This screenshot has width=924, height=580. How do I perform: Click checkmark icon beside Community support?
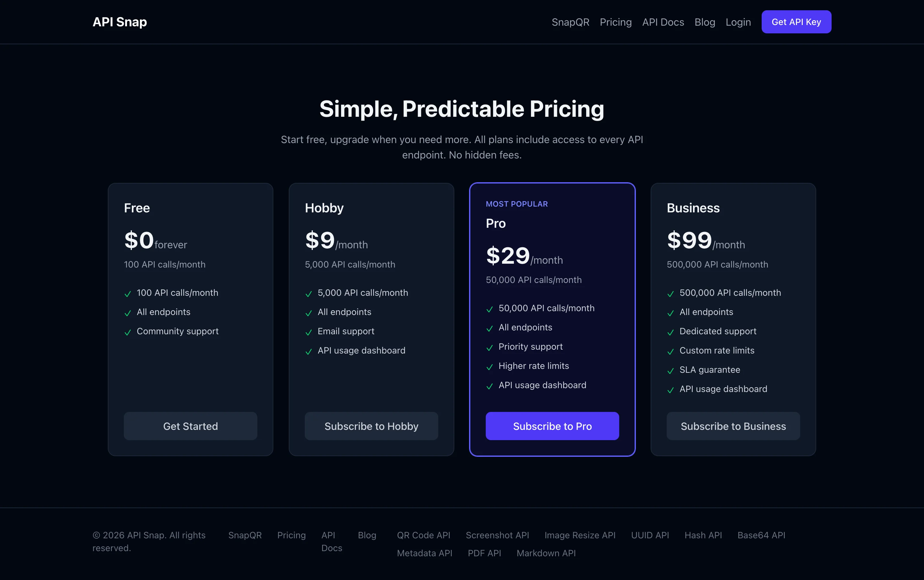pos(128,332)
